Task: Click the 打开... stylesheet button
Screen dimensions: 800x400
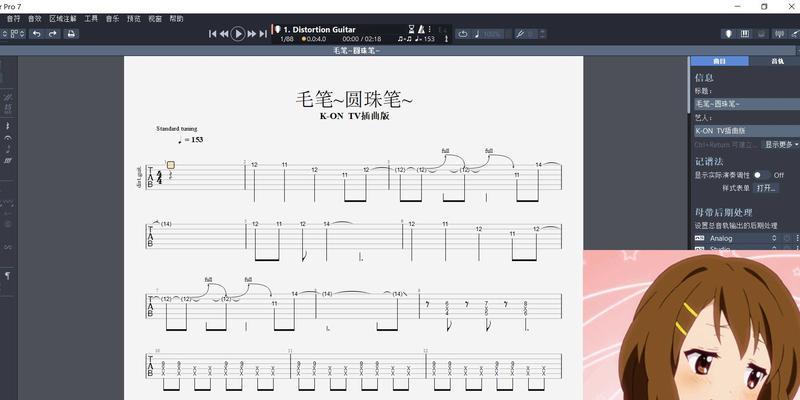Action: tap(766, 188)
